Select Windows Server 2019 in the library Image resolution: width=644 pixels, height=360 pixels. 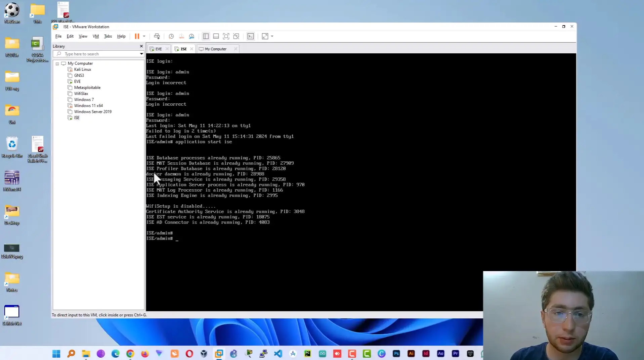click(x=92, y=111)
